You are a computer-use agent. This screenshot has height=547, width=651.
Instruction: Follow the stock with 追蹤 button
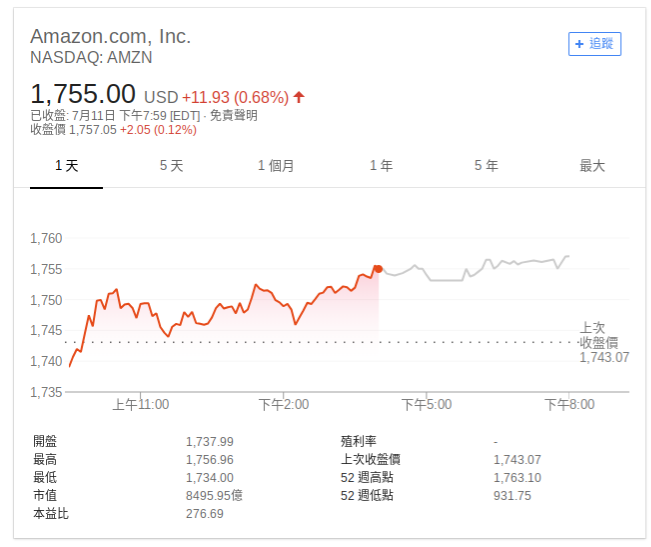click(595, 44)
